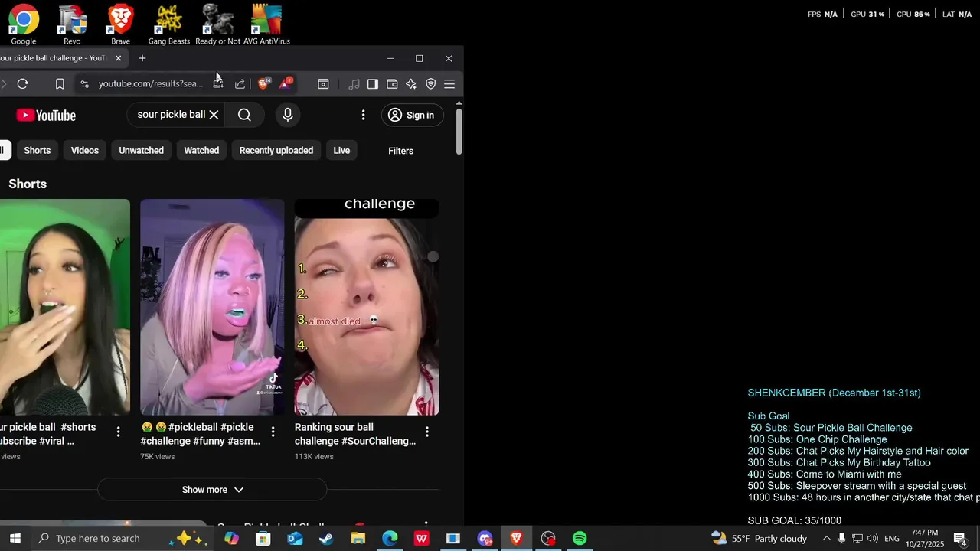Click the Sign in button
Viewport: 980px width, 551px height.
412,115
